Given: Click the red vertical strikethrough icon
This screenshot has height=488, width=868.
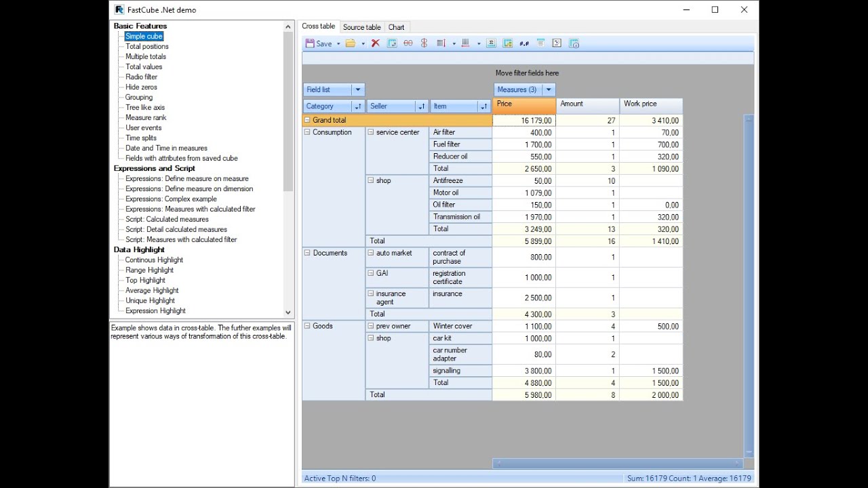Looking at the screenshot, I should click(424, 43).
